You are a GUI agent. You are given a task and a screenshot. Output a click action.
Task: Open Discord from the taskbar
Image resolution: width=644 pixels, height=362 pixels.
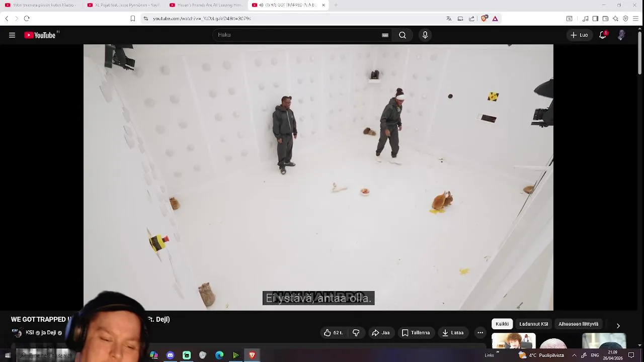point(170,355)
